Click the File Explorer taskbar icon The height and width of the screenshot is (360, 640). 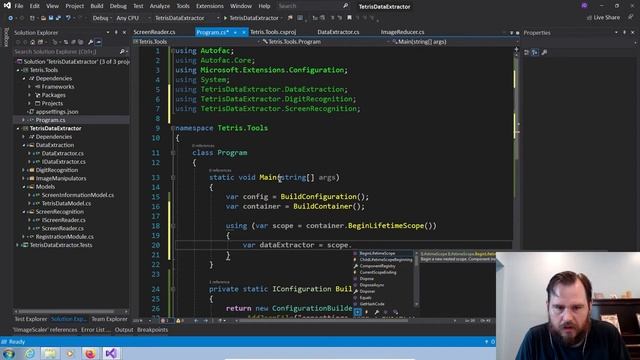50,353
